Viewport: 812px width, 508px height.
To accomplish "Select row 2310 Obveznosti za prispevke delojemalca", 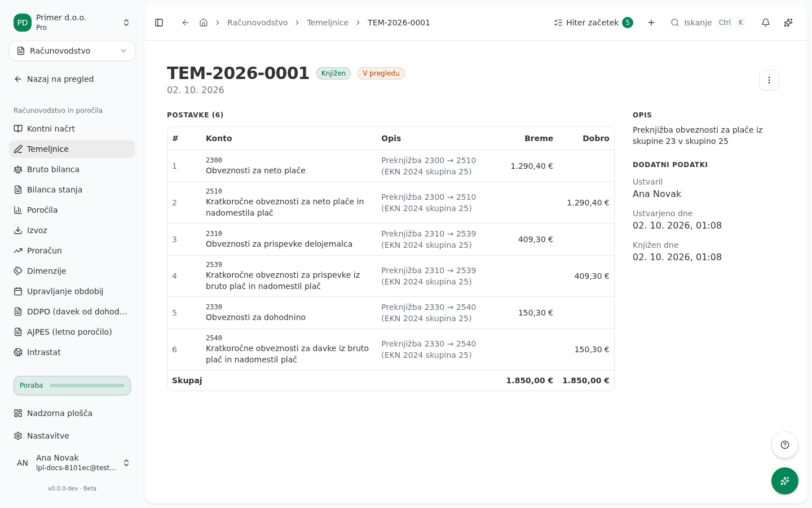I will coord(391,239).
